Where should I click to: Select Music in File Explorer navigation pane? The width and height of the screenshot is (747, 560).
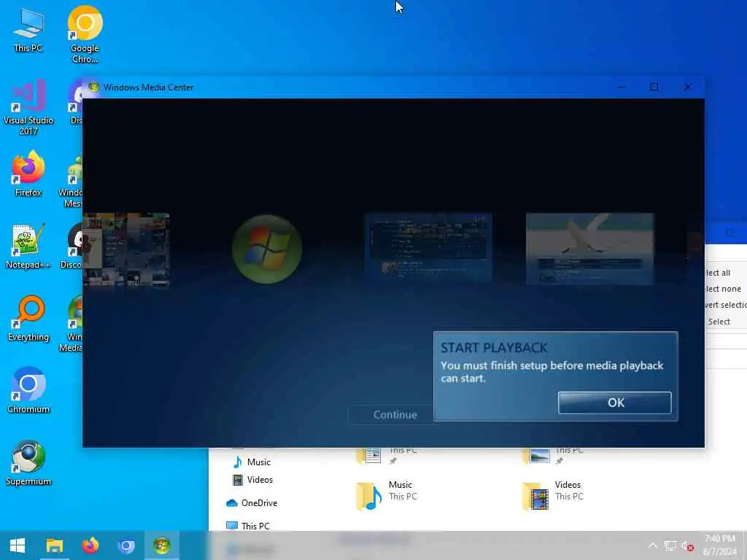click(x=252, y=462)
